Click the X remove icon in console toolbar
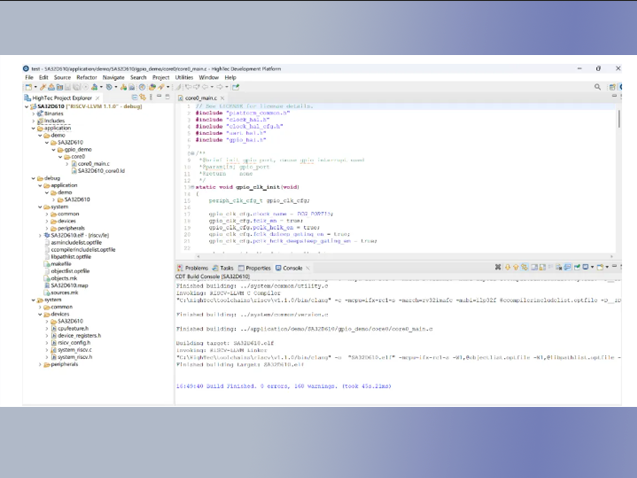Image resolution: width=637 pixels, height=478 pixels. pos(498,267)
